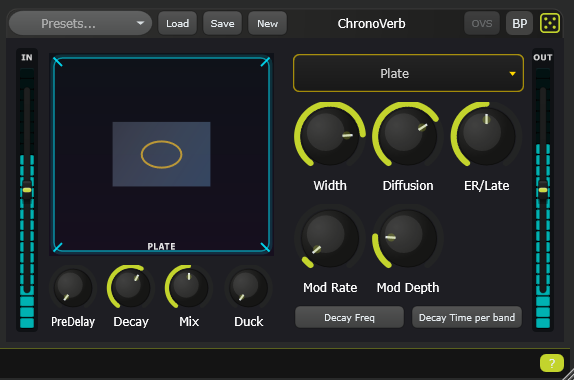Screen dimensions: 574x380
Task: Click the IN level fader handle
Action: point(27,190)
